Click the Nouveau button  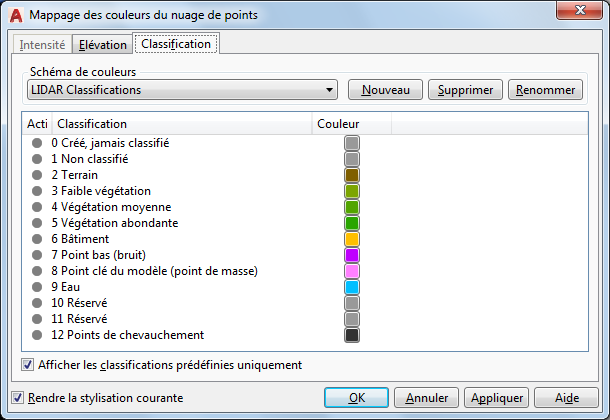[x=385, y=90]
